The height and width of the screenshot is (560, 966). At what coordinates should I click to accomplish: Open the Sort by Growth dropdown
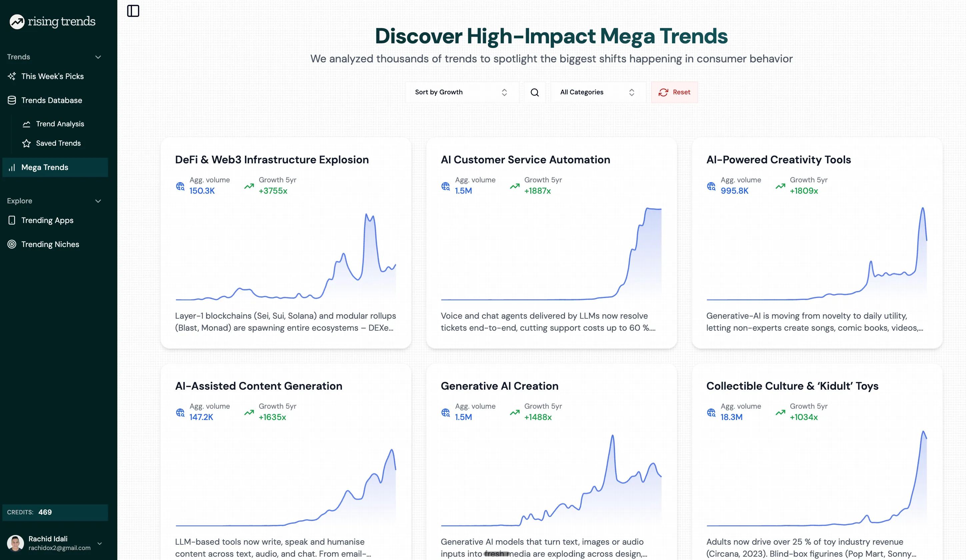462,92
